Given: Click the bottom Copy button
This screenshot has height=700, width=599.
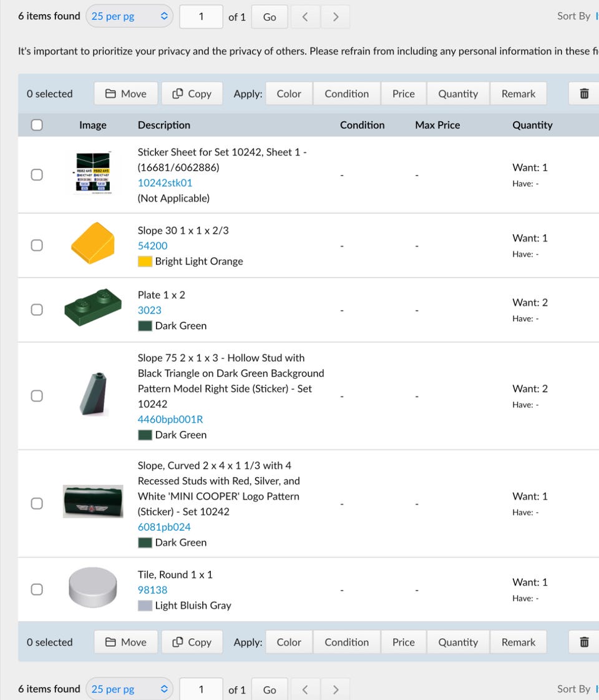Looking at the screenshot, I should click(192, 642).
